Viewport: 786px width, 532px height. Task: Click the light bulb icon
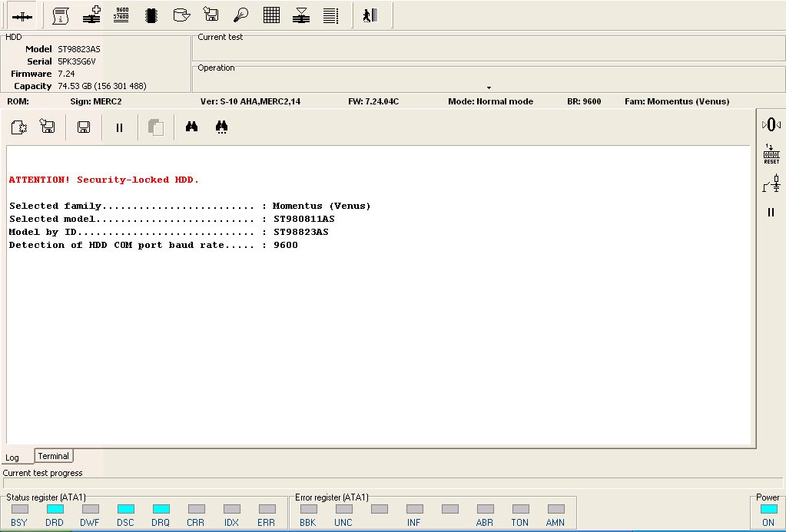[x=241, y=15]
